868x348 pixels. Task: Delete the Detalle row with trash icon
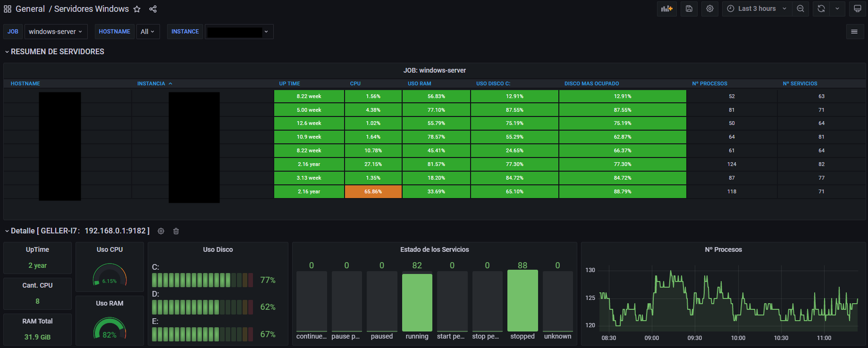pos(176,231)
